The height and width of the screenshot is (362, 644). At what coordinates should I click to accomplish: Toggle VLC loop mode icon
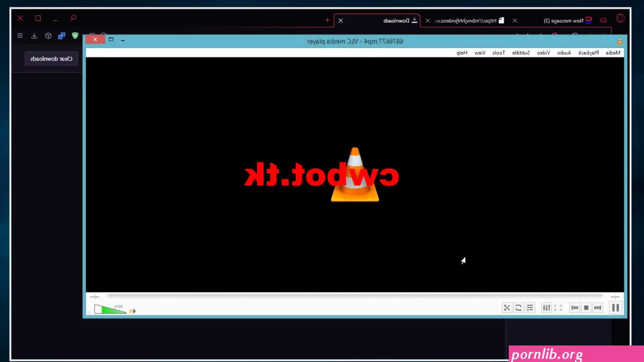(518, 308)
